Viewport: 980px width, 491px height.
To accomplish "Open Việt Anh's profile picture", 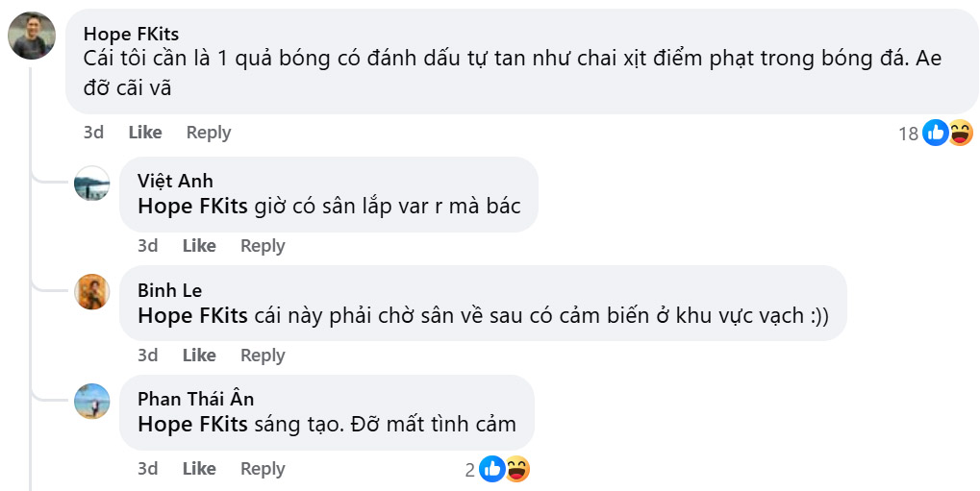I will (x=92, y=183).
